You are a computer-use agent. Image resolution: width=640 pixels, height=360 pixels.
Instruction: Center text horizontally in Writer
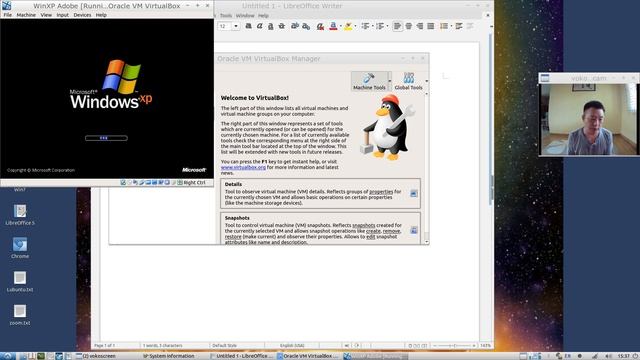[x=409, y=26]
